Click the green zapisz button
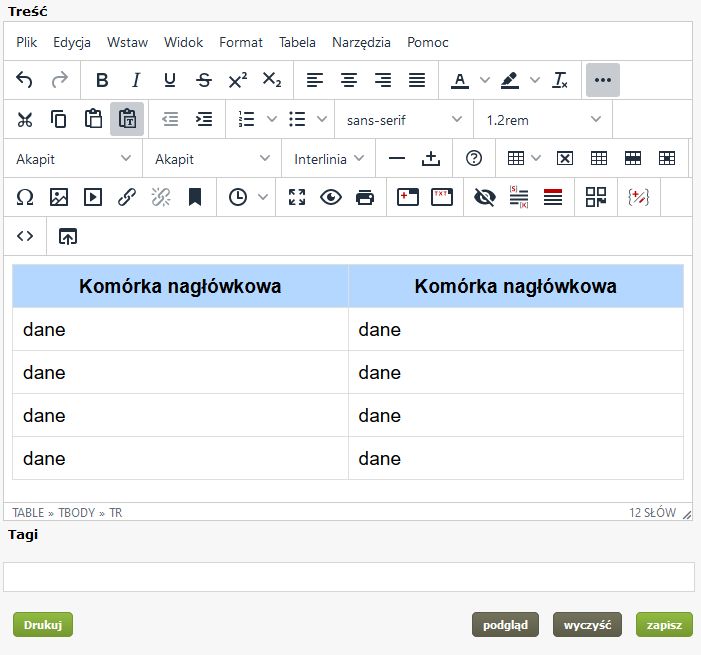Screen dimensions: 701x655 663,625
